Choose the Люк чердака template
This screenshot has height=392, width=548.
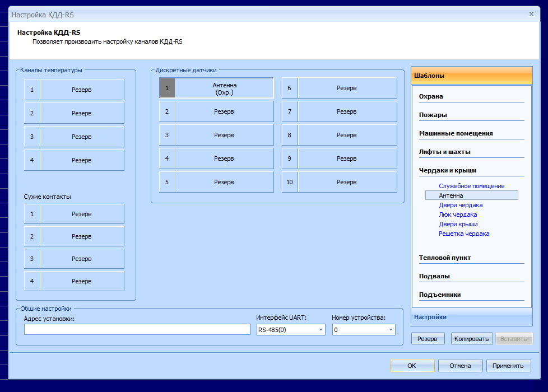pos(458,214)
